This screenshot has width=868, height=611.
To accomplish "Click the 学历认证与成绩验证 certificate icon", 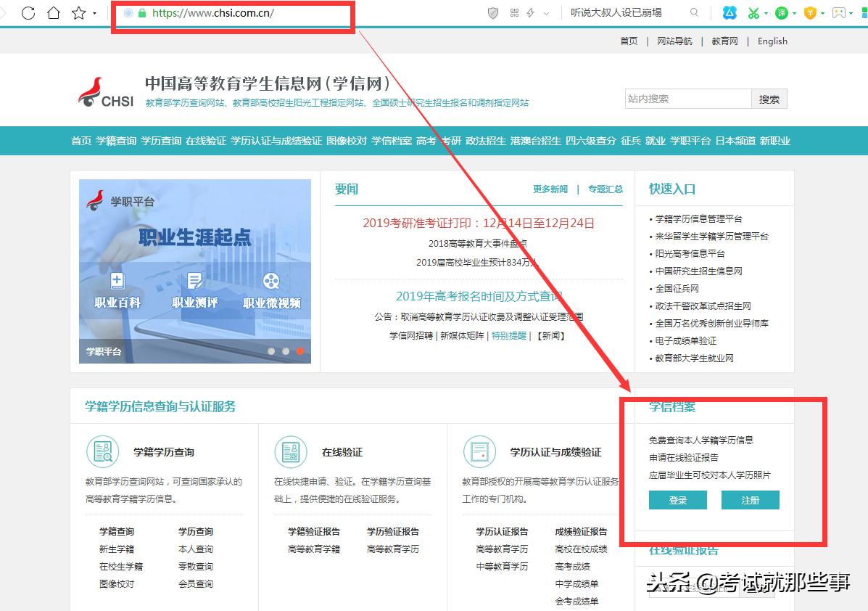I will 480,451.
